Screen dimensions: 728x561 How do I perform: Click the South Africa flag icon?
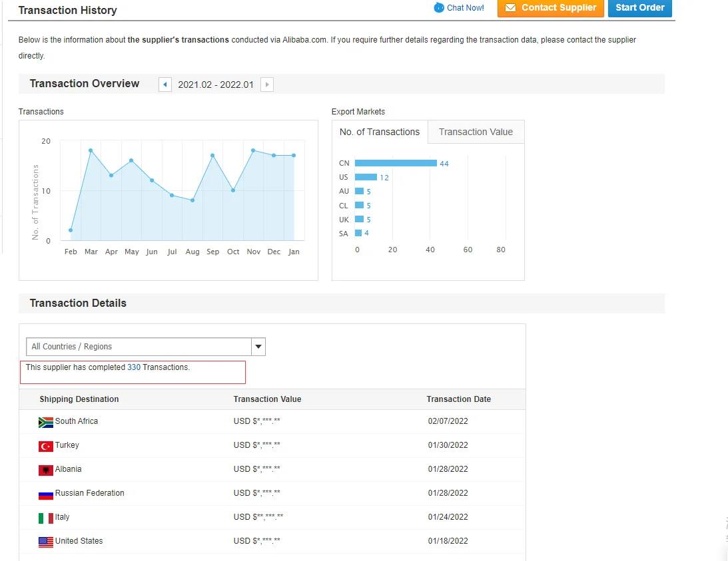tap(46, 422)
